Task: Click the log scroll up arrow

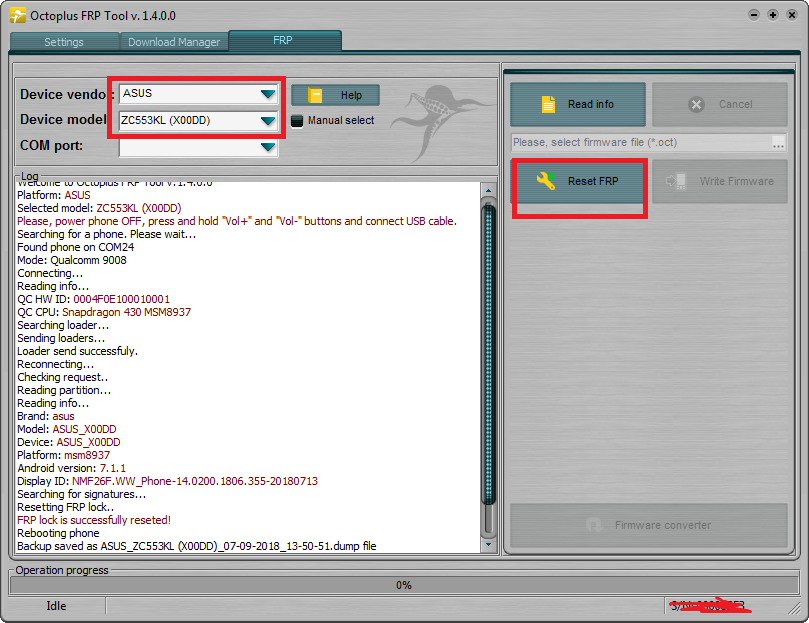Action: click(488, 190)
